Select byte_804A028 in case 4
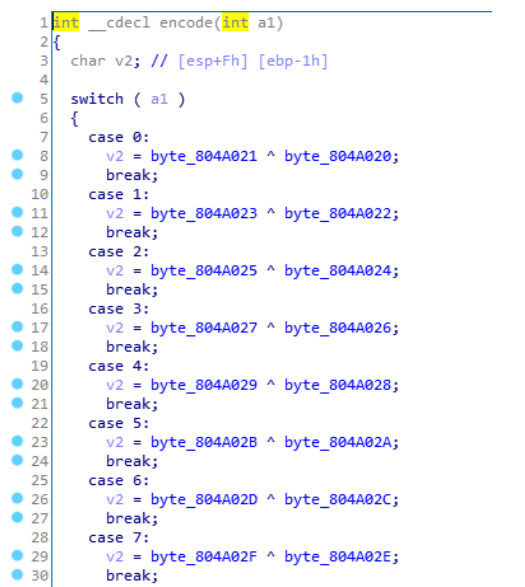The image size is (525, 587). tap(338, 385)
